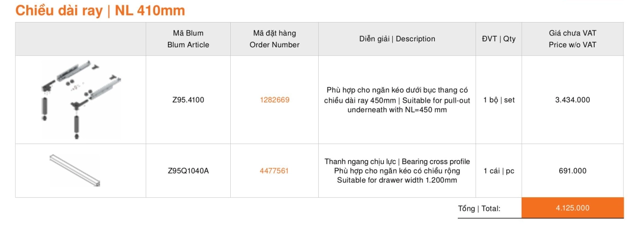Image resolution: width=644 pixels, height=229 pixels.
Task: Click the orange total cell 4.125.000
Action: (x=572, y=208)
